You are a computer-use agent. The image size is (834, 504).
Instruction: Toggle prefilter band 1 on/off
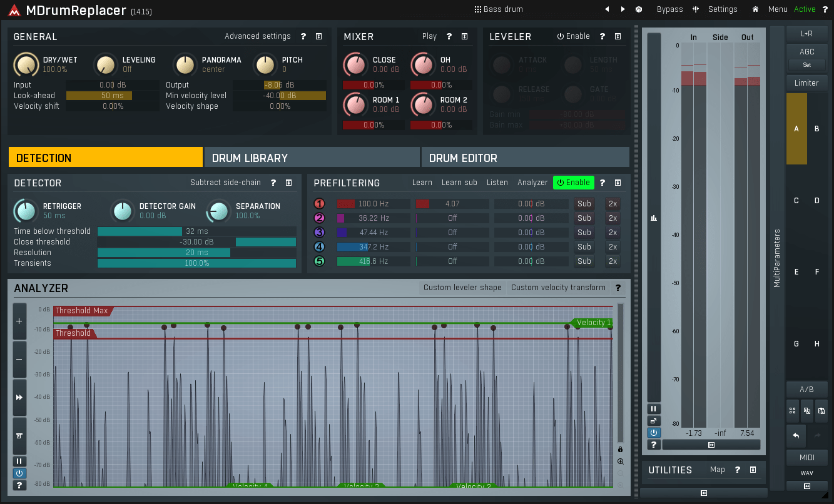pyautogui.click(x=320, y=204)
